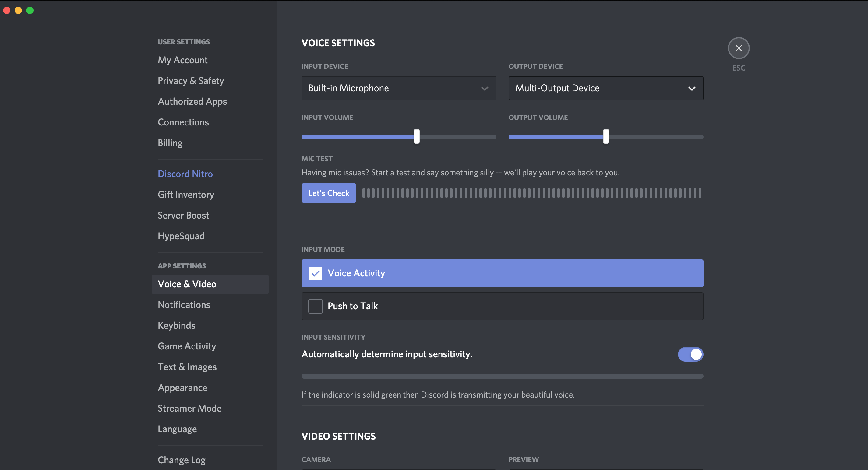The image size is (868, 470).
Task: Click the My Account settings icon
Action: 182,59
